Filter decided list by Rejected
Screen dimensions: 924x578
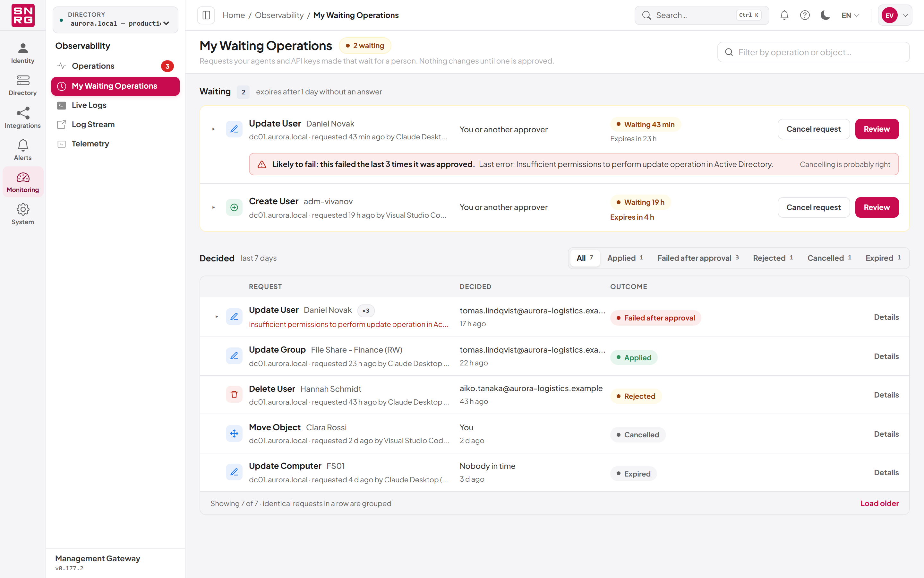(773, 258)
